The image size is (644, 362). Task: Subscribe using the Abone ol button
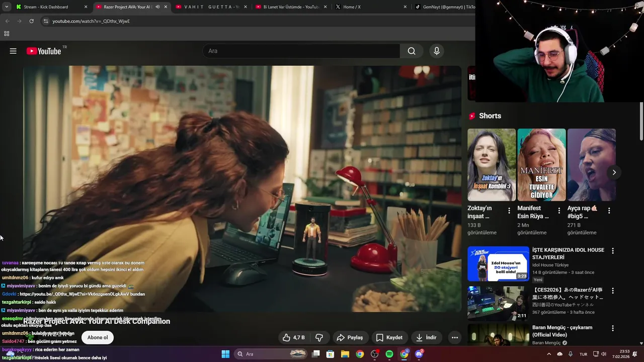coord(98,337)
